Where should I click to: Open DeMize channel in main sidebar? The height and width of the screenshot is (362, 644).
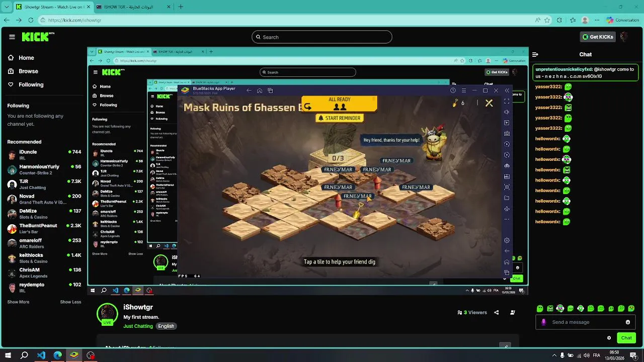click(x=44, y=214)
